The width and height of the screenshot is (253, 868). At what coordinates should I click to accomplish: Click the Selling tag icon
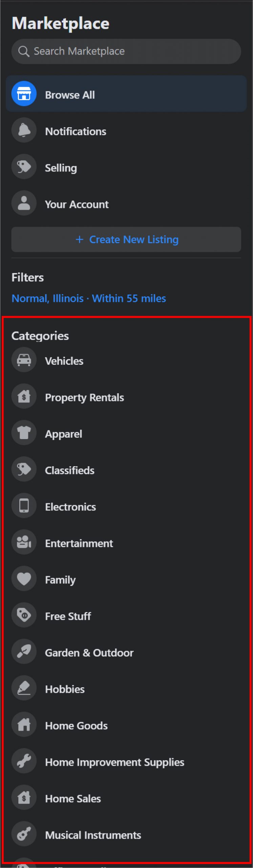[x=24, y=167]
